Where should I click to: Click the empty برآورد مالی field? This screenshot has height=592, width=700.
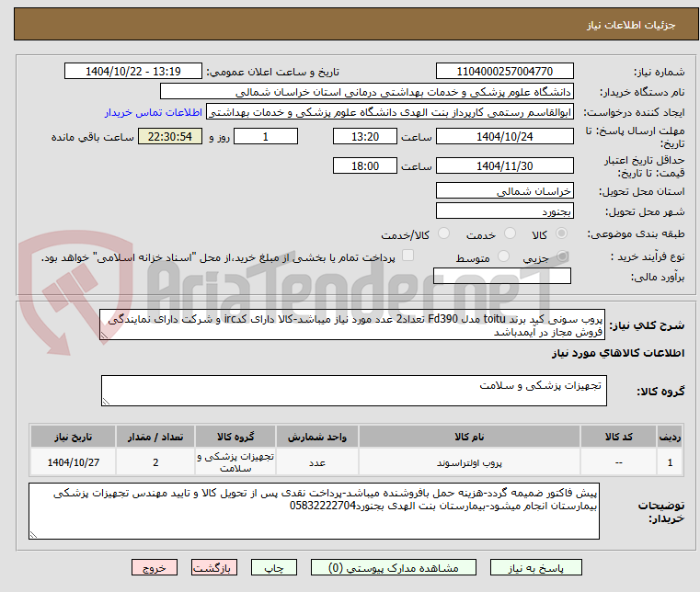pyautogui.click(x=502, y=276)
